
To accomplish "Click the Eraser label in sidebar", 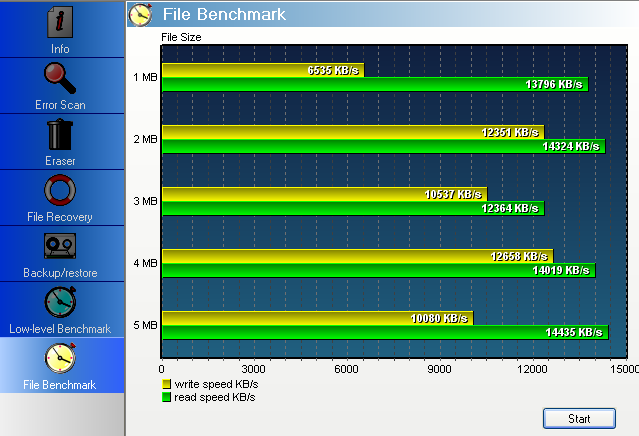I will pos(60,161).
